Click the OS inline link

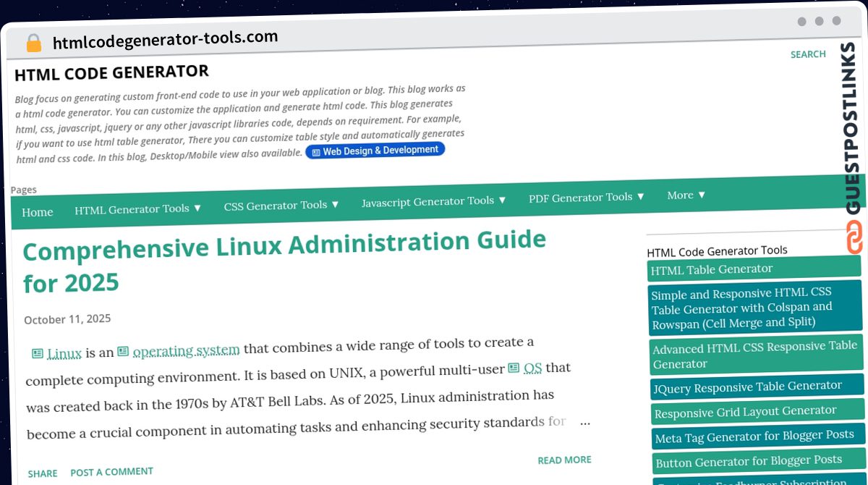(x=533, y=368)
